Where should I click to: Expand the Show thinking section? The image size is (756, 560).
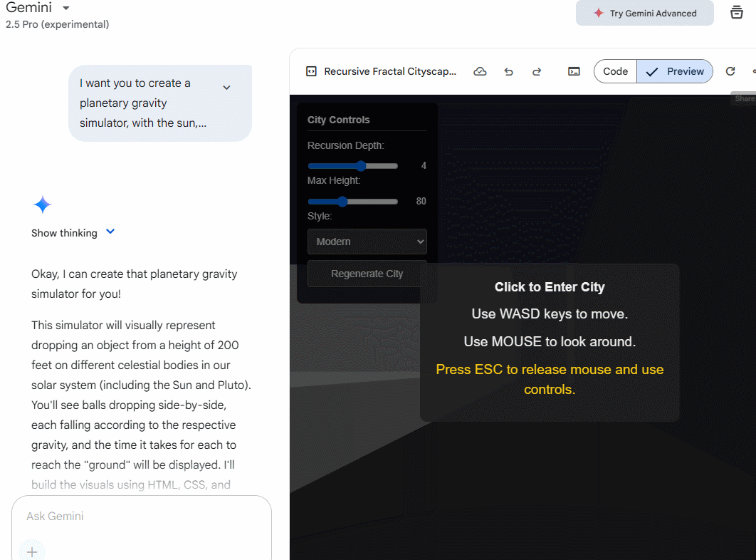73,233
